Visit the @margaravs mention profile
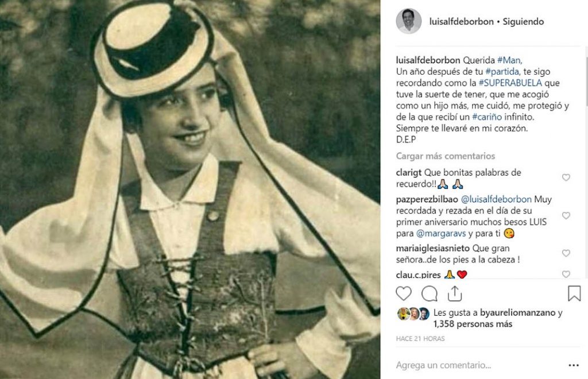 [441, 234]
